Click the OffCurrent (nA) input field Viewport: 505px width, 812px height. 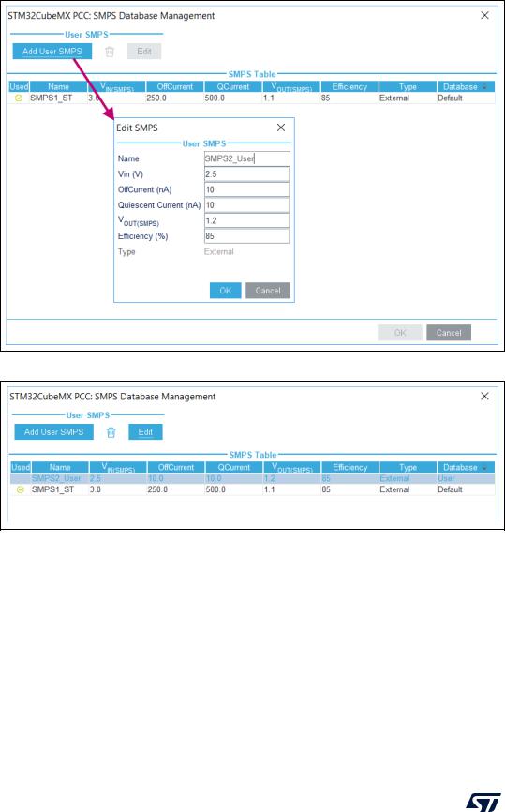click(x=246, y=189)
